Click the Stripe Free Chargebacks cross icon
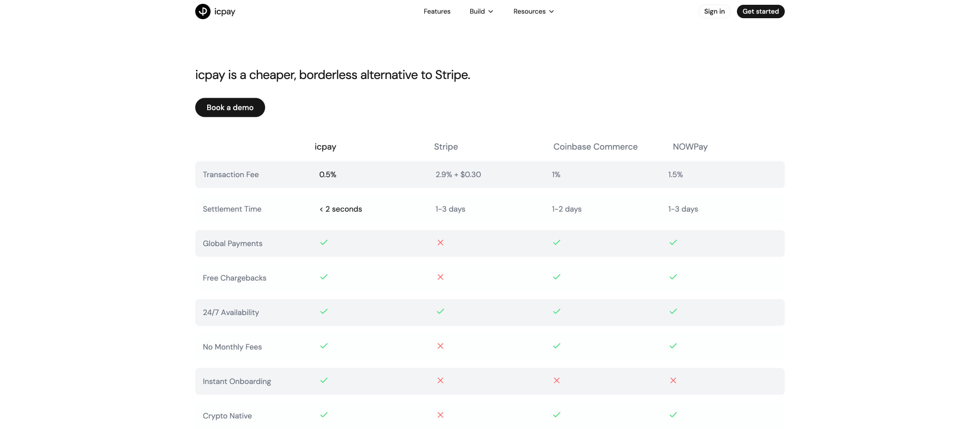Screen dimensions: 980x429 click(440, 277)
